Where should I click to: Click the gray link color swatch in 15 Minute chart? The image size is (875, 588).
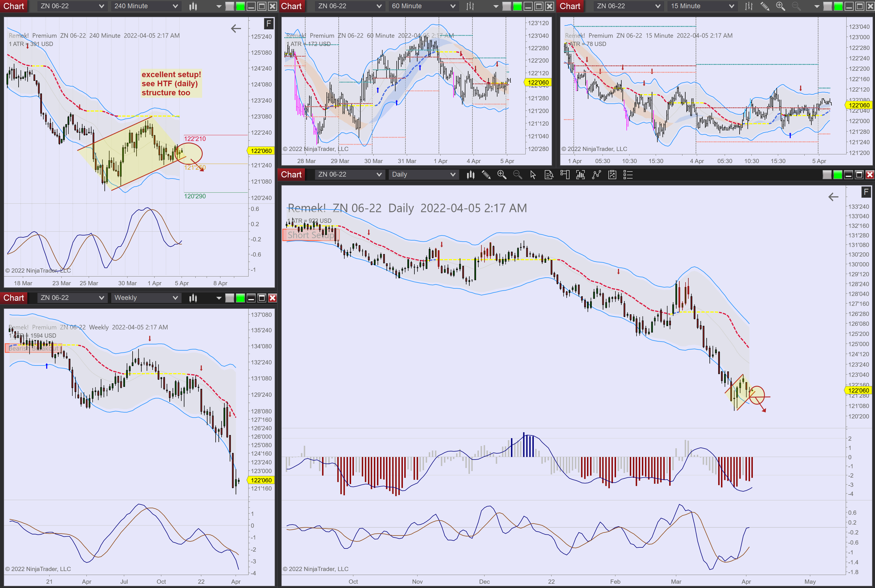pyautogui.click(x=827, y=6)
